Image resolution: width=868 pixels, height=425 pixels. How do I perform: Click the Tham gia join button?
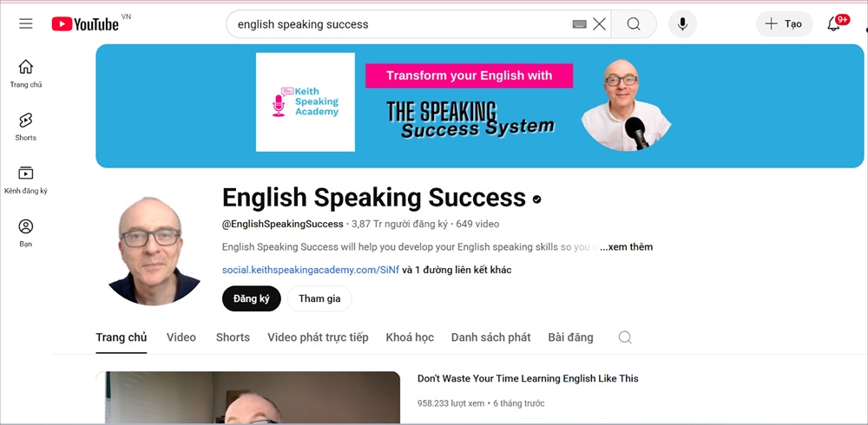[x=319, y=299]
